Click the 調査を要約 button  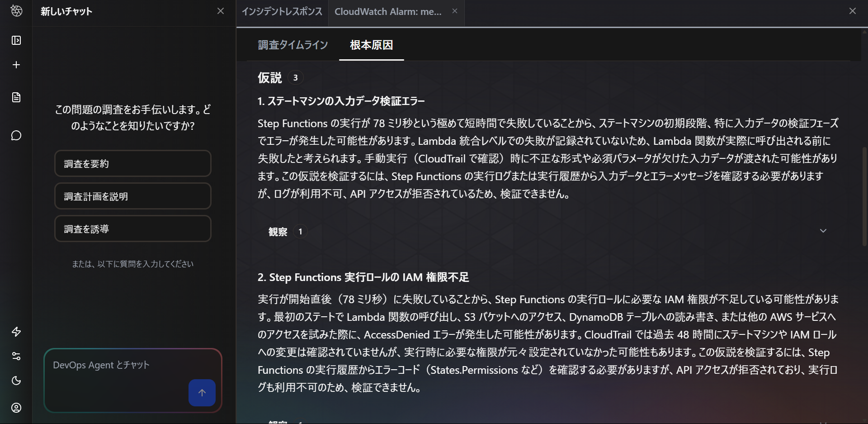coord(132,164)
